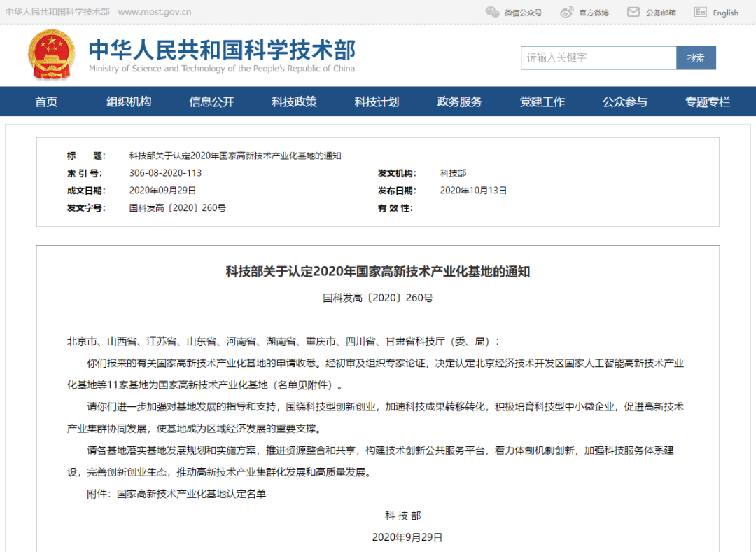Image resolution: width=756 pixels, height=552 pixels.
Task: Click the Ministry of Science site title
Action: pyautogui.click(x=222, y=50)
